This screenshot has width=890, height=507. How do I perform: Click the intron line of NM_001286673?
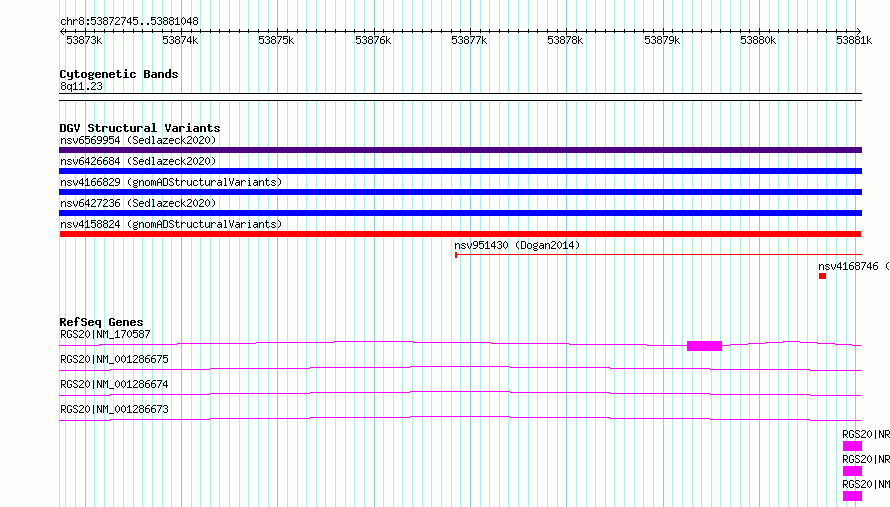[x=460, y=418]
